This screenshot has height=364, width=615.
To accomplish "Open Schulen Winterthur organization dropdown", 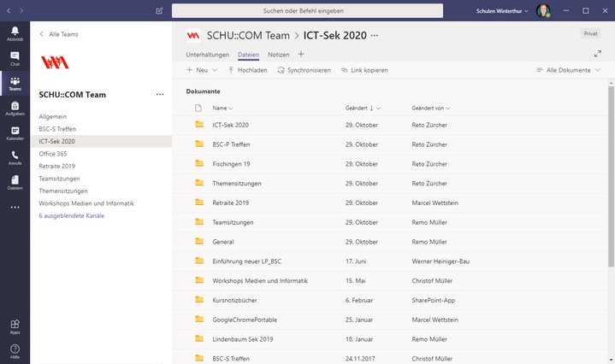I will (x=502, y=11).
